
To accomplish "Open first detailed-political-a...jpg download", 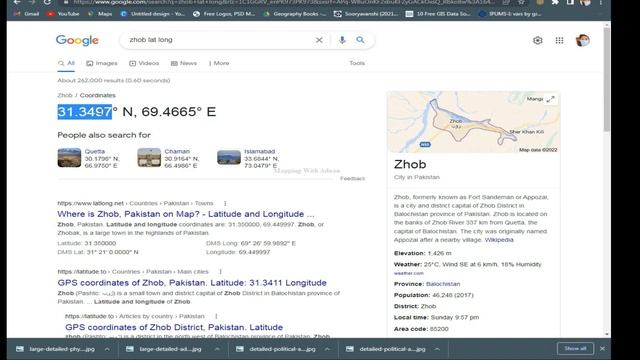I will tap(276, 349).
